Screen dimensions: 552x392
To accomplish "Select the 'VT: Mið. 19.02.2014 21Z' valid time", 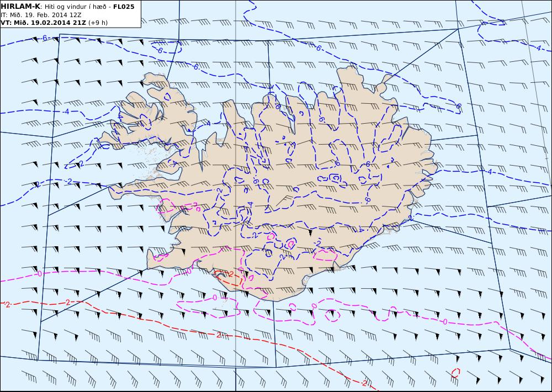I will [x=43, y=23].
